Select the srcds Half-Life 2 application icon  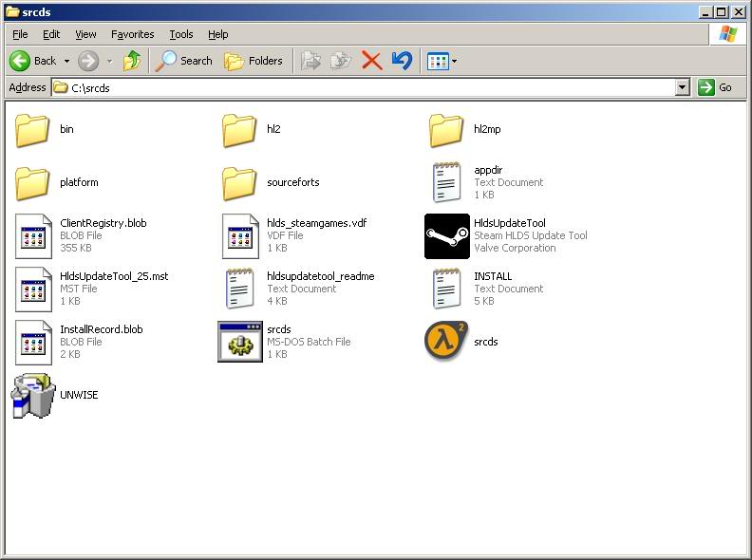tap(446, 342)
